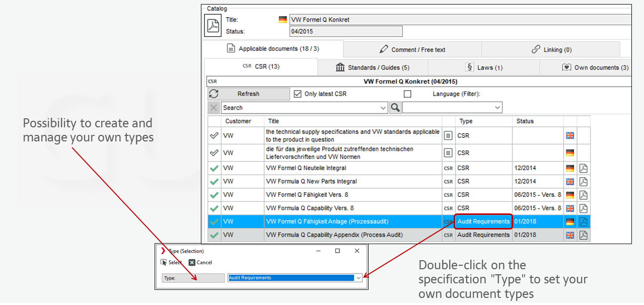Open PDF icon for VW Formel Q Neuteile Integral
Screen dimensions: 644x305
[584, 168]
